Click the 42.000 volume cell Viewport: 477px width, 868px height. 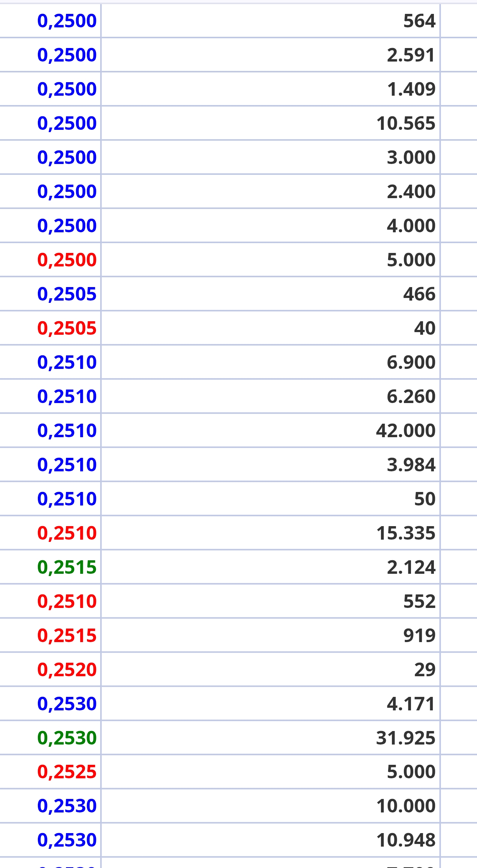[x=405, y=430]
